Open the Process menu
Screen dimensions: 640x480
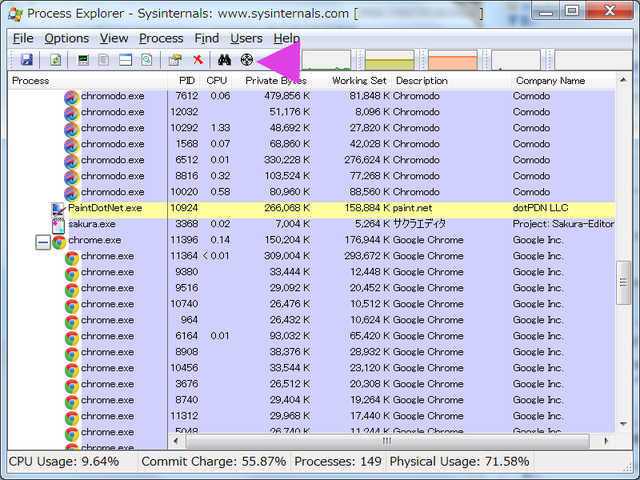click(161, 38)
